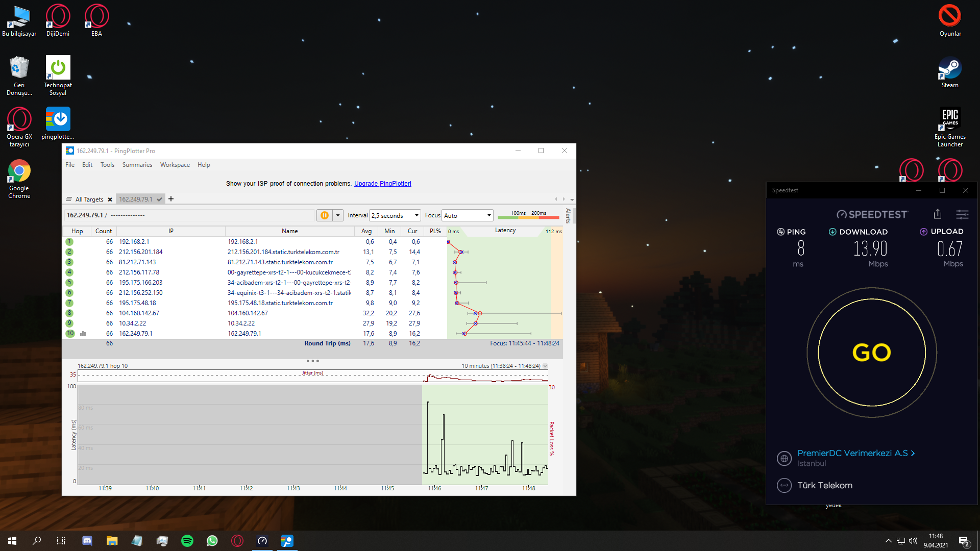This screenshot has width=980, height=551.
Task: Click the Upgrade PingPlotter link
Action: (382, 184)
